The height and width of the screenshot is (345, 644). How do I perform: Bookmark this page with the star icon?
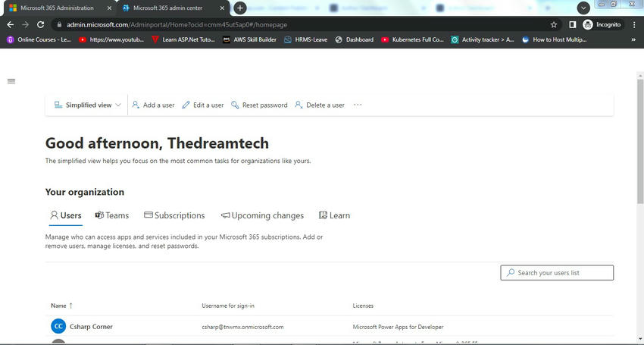(x=554, y=25)
